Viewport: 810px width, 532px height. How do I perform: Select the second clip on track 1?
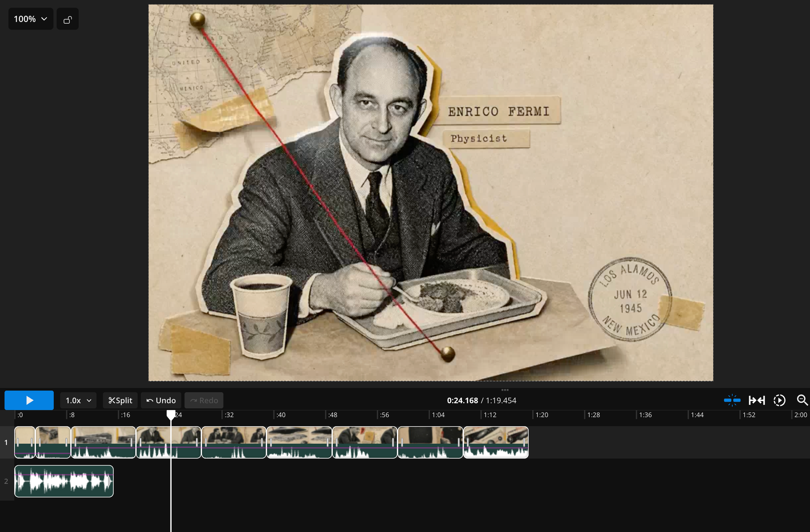53,443
